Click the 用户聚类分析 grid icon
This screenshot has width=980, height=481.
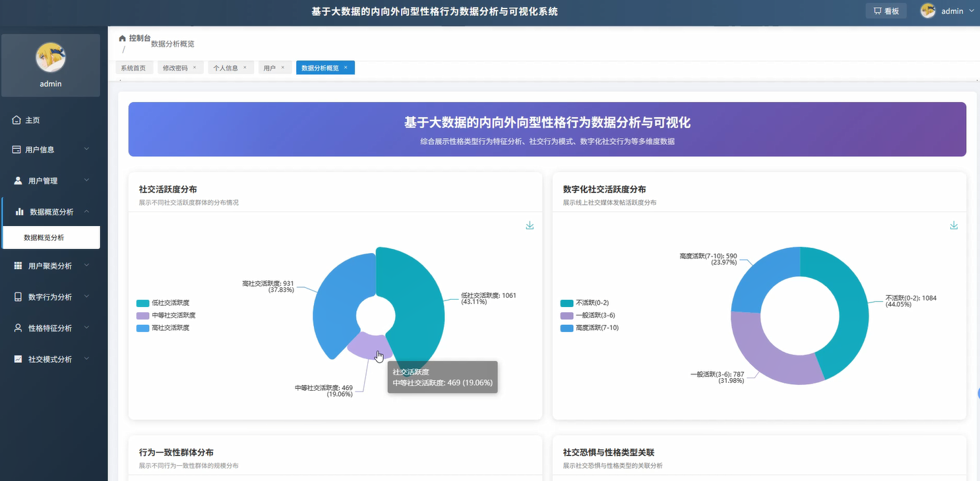pos(18,266)
